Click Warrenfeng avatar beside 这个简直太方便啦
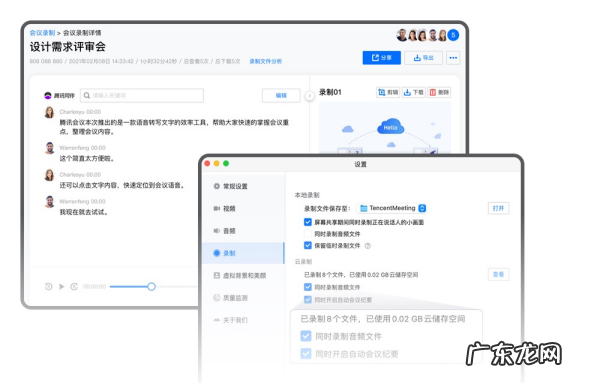The image size is (600, 383). click(49, 148)
